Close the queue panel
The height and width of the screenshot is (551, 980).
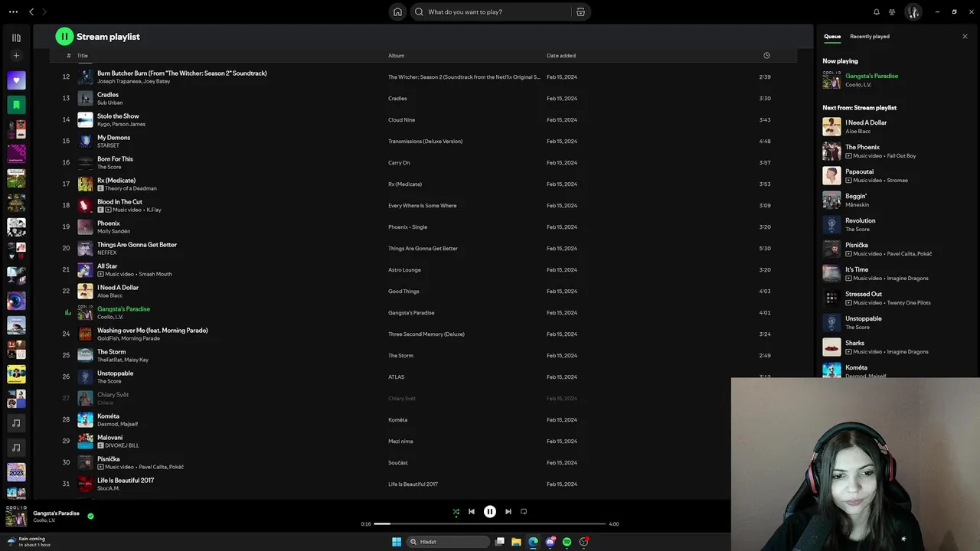(x=965, y=36)
